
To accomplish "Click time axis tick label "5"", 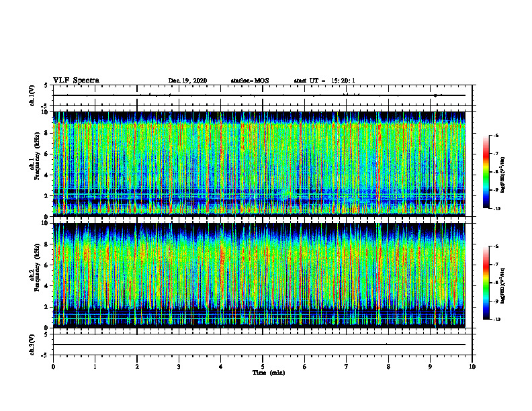I will click(263, 367).
